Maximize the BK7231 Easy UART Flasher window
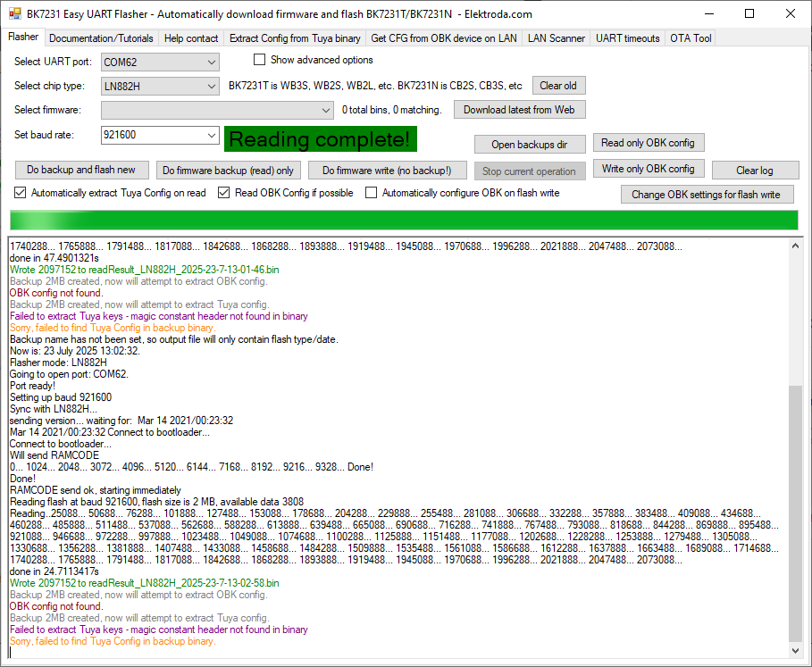Viewport: 812px width, 667px height. [x=749, y=14]
